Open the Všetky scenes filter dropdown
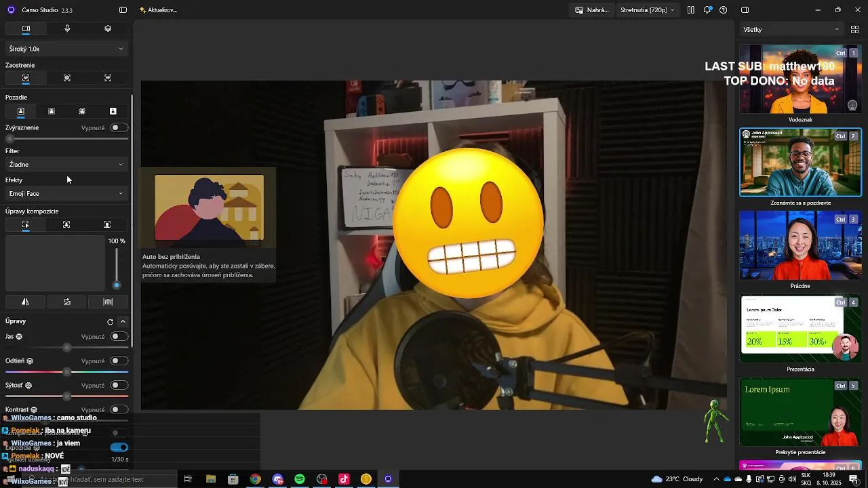868x488 pixels. click(791, 29)
